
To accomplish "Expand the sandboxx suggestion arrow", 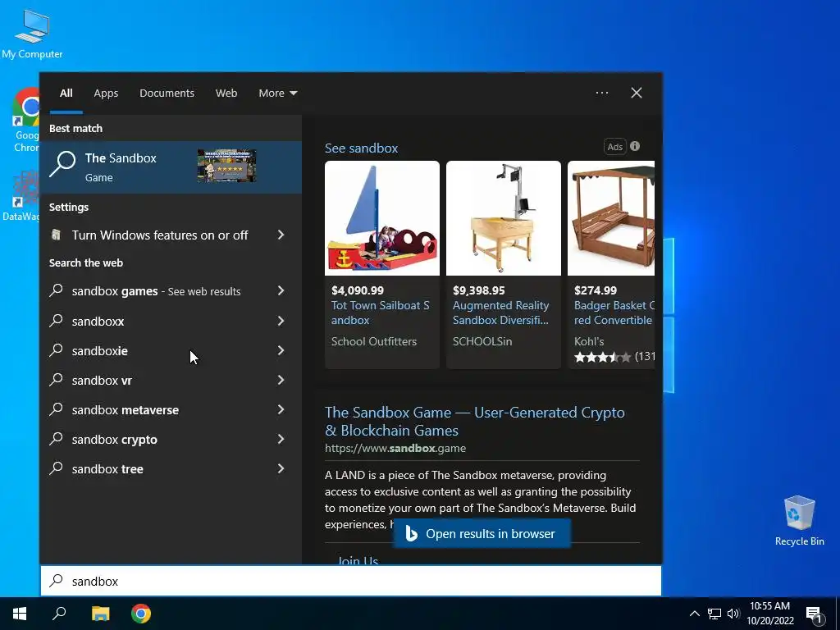I will [281, 321].
